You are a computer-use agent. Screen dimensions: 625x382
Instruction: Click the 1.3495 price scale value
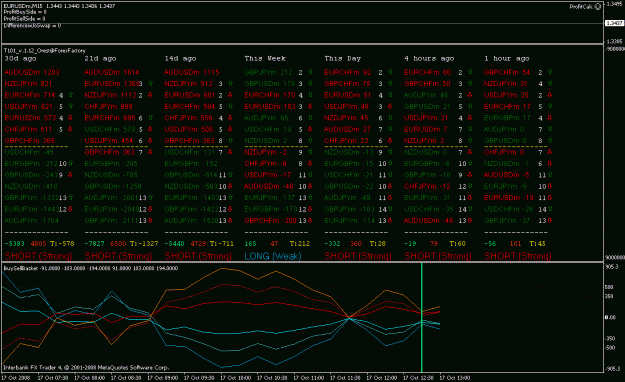pos(614,4)
